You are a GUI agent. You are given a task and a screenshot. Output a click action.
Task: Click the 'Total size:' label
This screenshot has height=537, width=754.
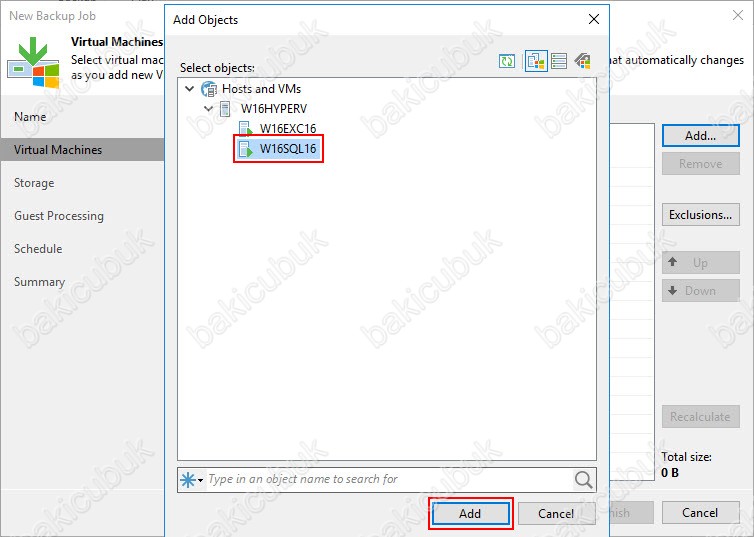coord(687,457)
